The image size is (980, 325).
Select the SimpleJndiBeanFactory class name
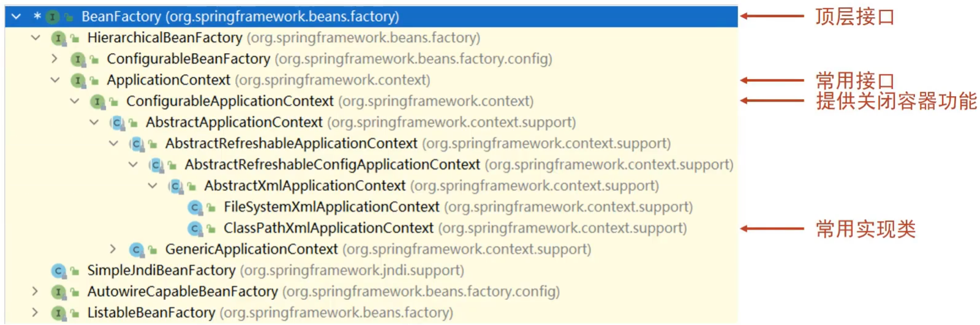click(x=161, y=271)
